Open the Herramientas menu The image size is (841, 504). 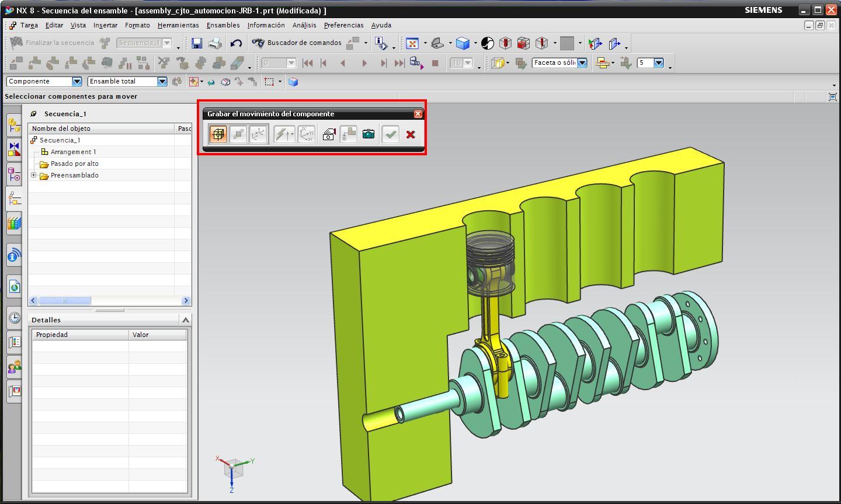click(178, 25)
